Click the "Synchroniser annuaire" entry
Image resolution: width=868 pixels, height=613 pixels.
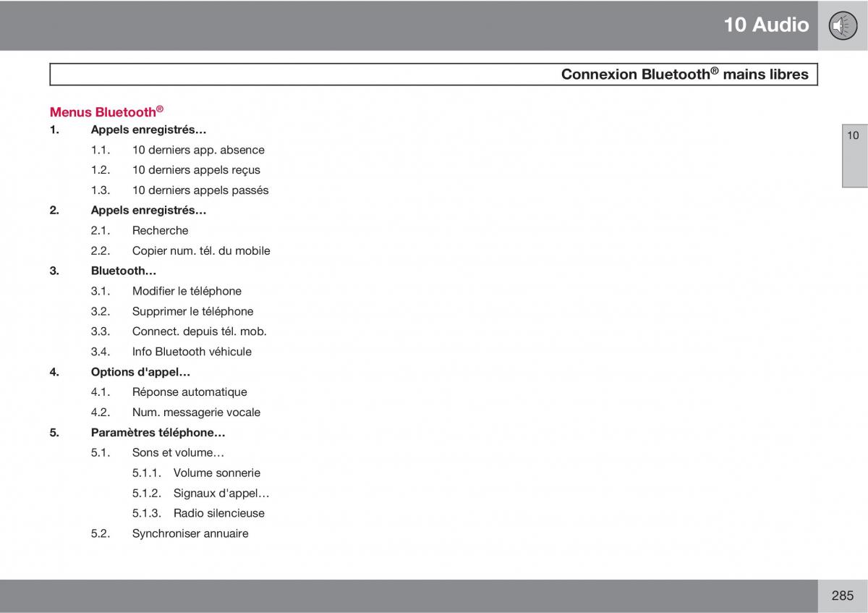coord(190,533)
